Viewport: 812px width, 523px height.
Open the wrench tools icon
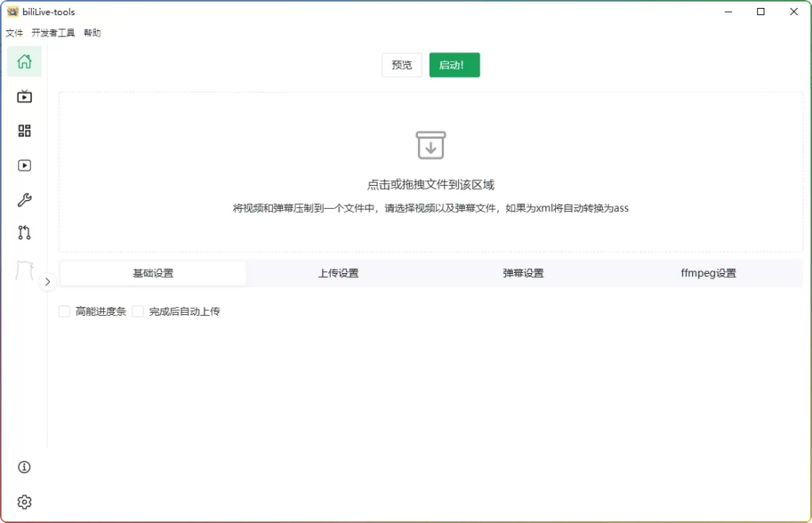point(24,200)
